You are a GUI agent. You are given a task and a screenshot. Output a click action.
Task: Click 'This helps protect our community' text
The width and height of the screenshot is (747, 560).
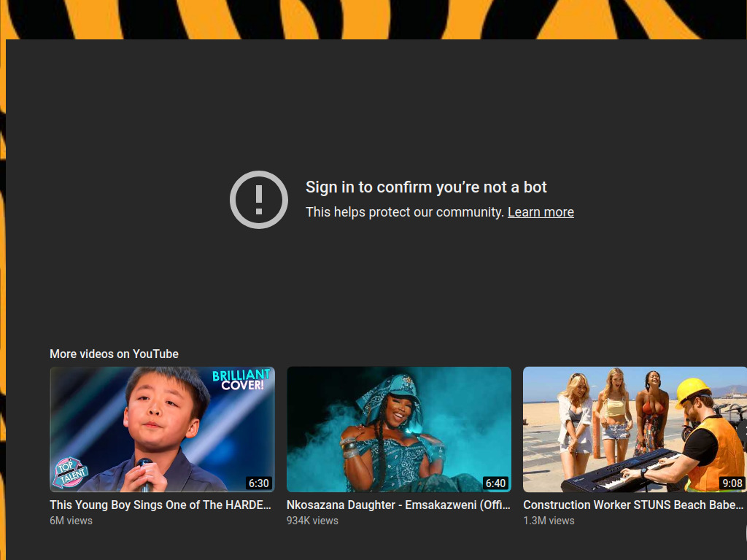click(x=404, y=212)
